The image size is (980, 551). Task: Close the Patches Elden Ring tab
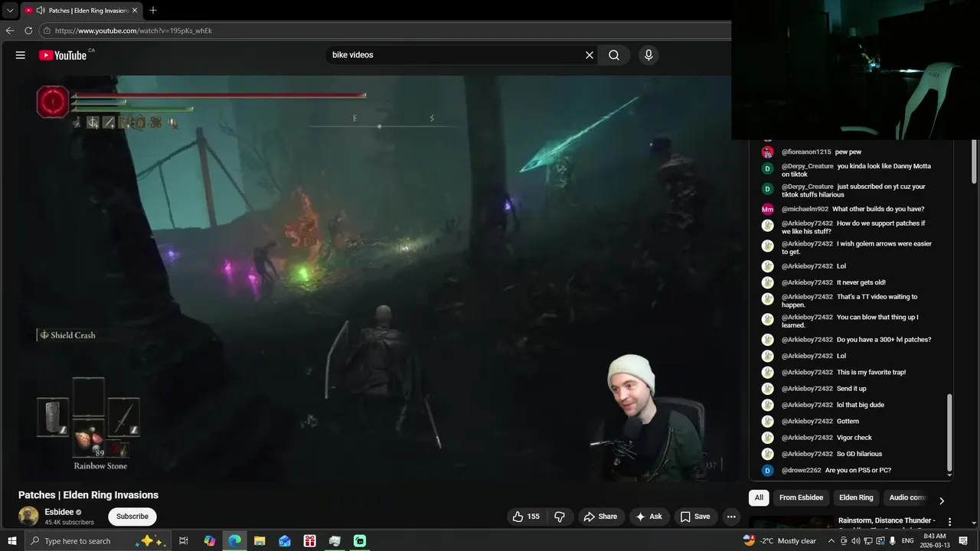(x=135, y=11)
